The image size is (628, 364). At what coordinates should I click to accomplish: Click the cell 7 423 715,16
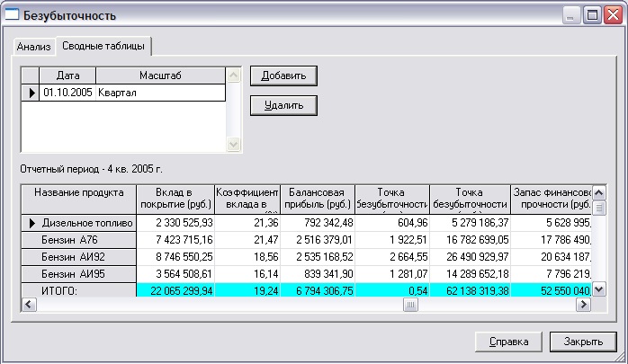[175, 240]
